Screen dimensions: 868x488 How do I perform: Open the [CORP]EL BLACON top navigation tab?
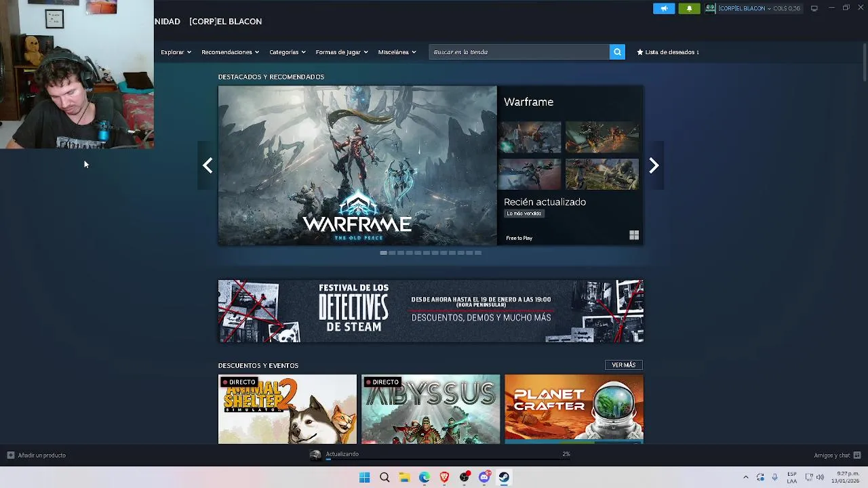click(225, 22)
